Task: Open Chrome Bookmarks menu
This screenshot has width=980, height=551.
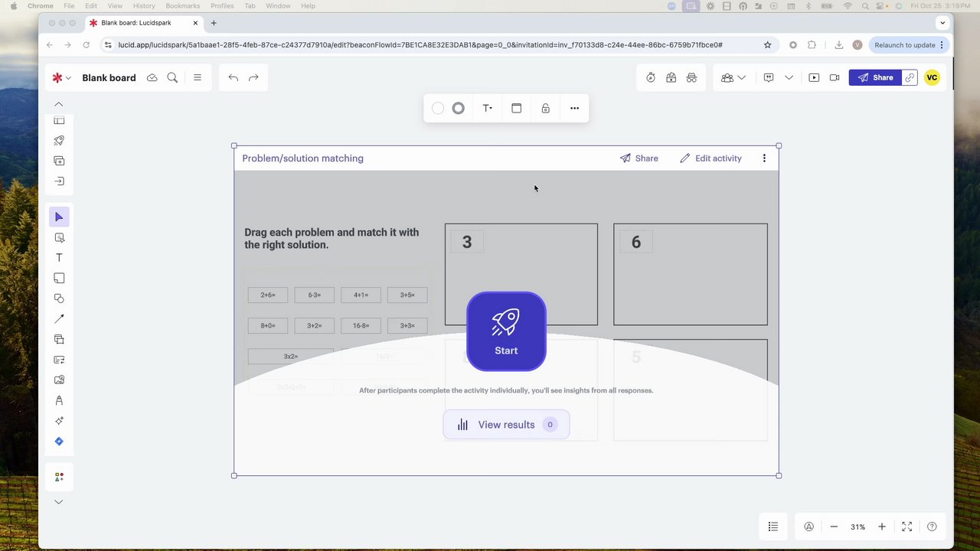Action: pos(182,5)
